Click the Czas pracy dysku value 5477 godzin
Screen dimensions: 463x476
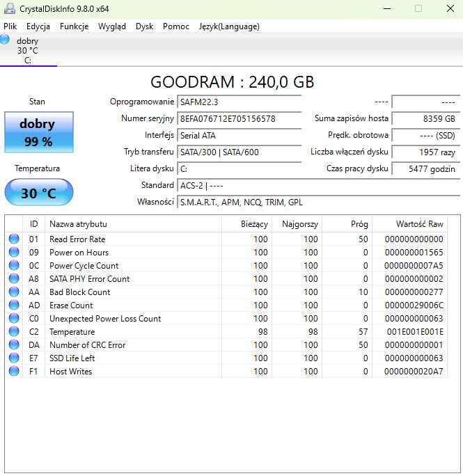(426, 169)
